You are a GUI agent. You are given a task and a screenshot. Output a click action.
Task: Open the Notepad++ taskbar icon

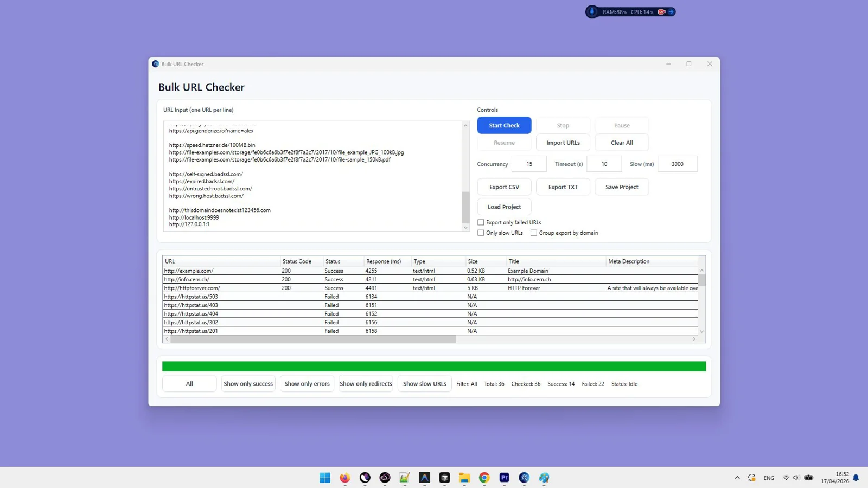(x=405, y=478)
